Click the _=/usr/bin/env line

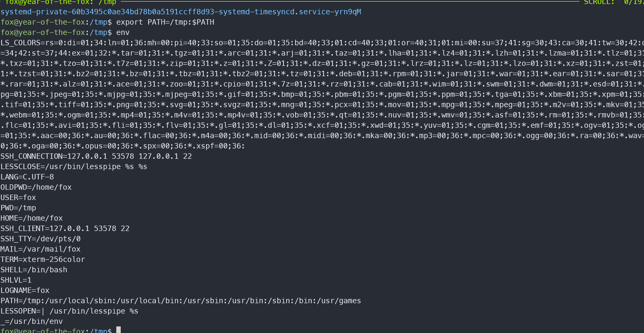32,321
